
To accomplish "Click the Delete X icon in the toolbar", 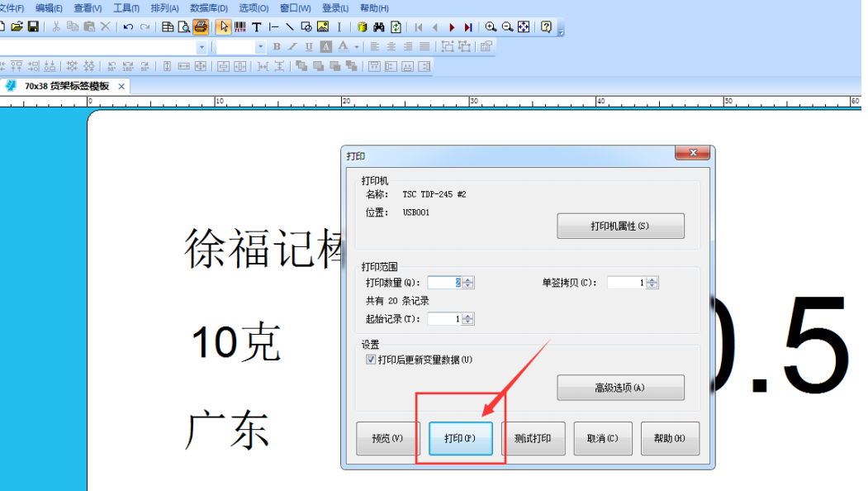I will click(105, 26).
